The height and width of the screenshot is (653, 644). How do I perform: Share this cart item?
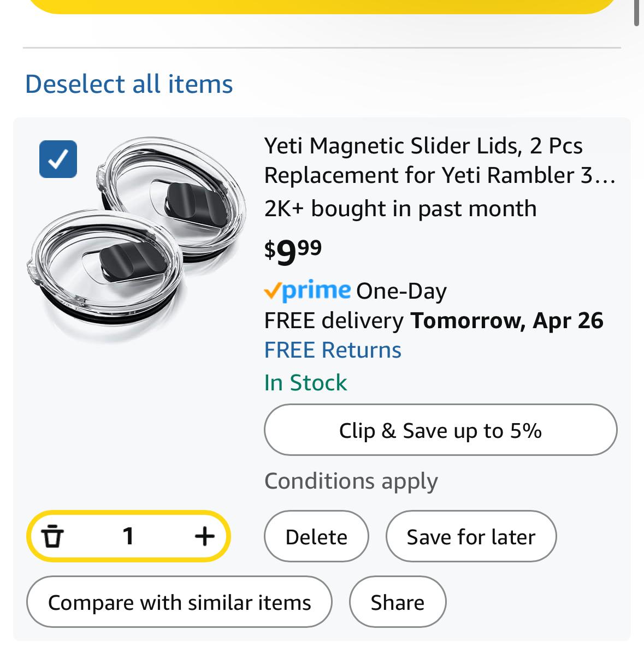point(398,602)
